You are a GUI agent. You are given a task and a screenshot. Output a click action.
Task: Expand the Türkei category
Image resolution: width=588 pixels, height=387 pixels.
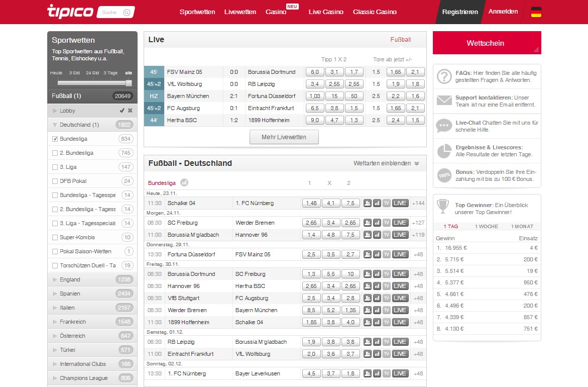[92, 350]
